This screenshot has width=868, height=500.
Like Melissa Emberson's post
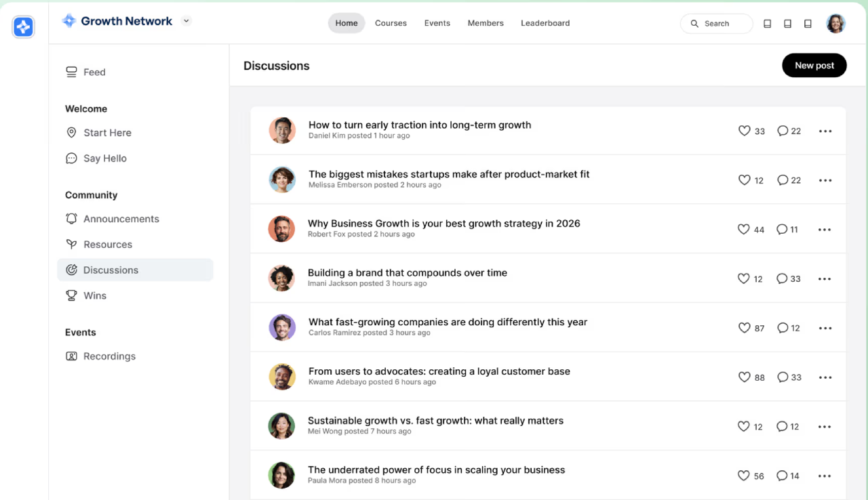(x=744, y=180)
